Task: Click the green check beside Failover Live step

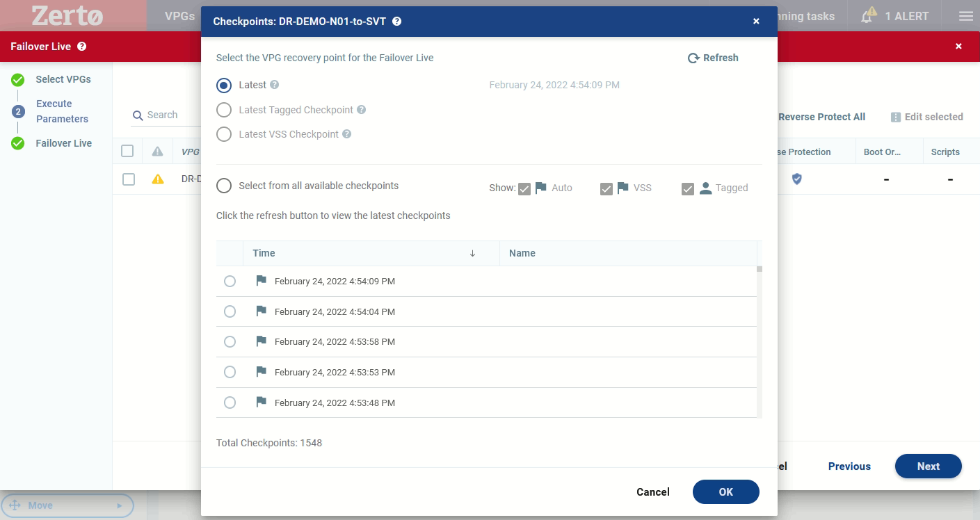Action: [18, 143]
